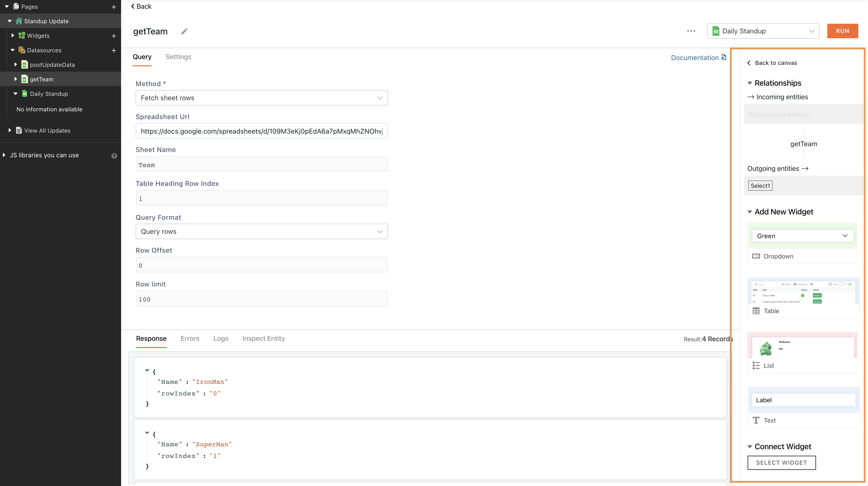
Task: Click the Text widget icon
Action: 756,420
